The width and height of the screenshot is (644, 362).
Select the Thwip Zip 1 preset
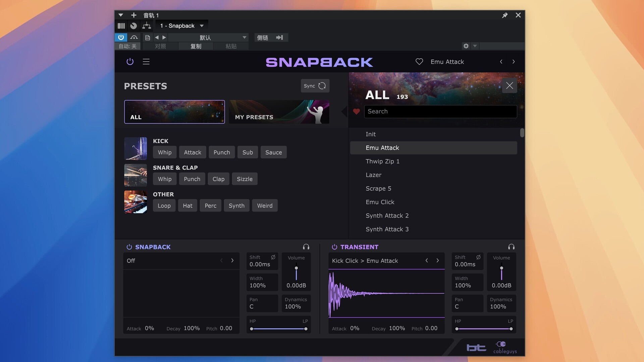point(382,161)
